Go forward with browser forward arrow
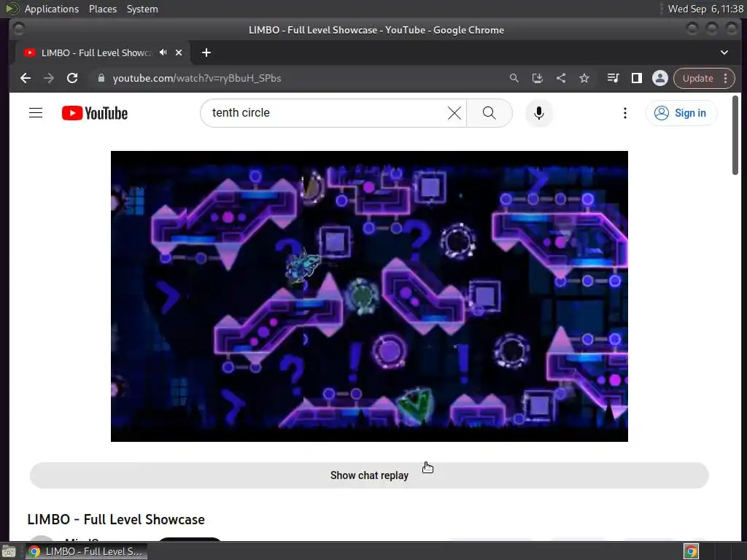Screen dimensions: 747x560 pos(49,78)
